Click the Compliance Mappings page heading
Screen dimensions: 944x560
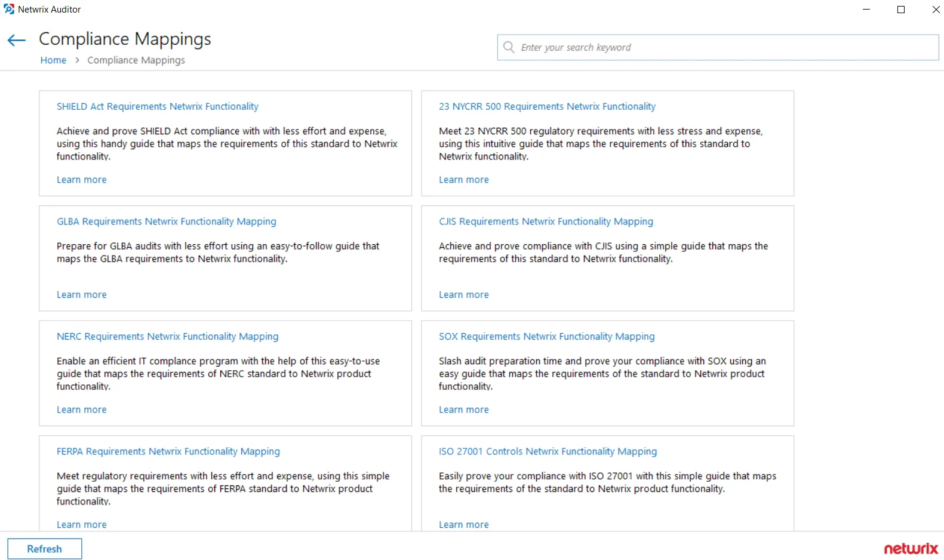click(x=125, y=39)
